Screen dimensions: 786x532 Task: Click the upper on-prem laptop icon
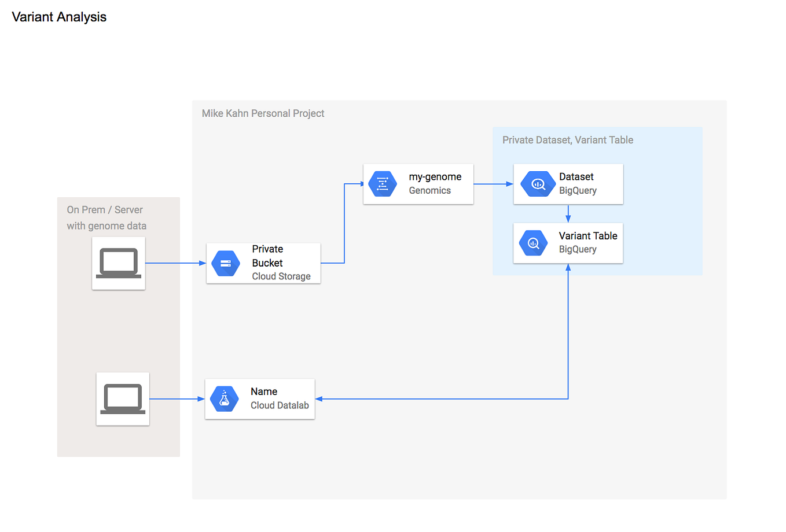(118, 263)
